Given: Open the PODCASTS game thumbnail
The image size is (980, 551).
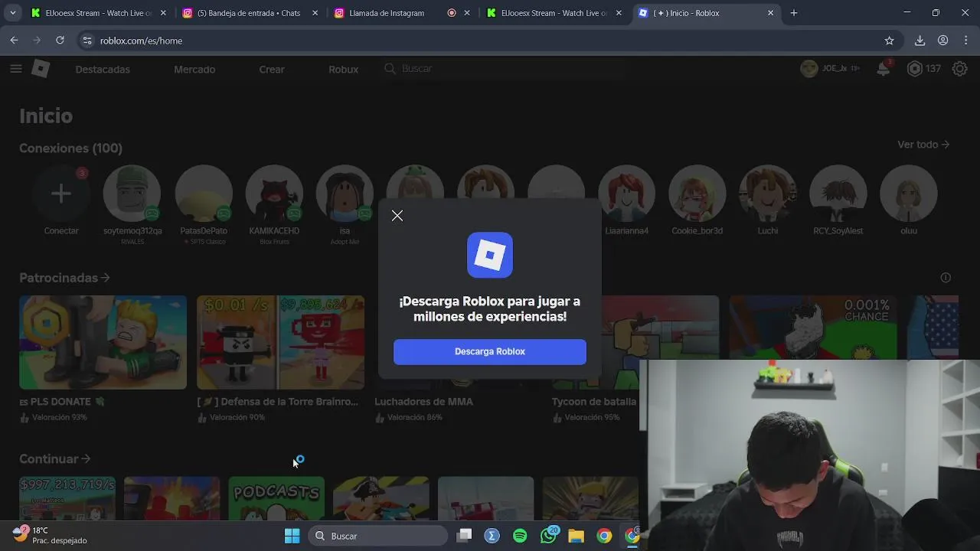Looking at the screenshot, I should pyautogui.click(x=276, y=498).
